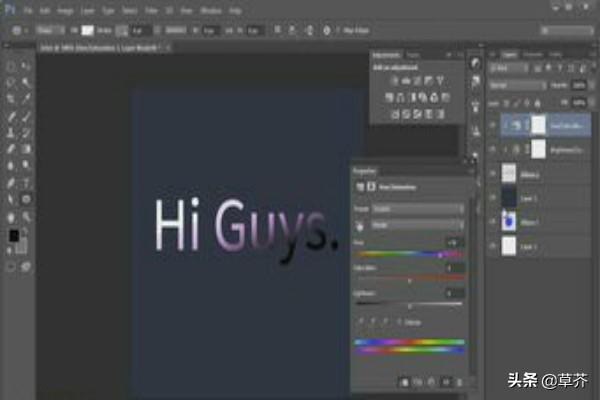
Task: Add a Brightness/Contrast adjustment
Action: (395, 81)
